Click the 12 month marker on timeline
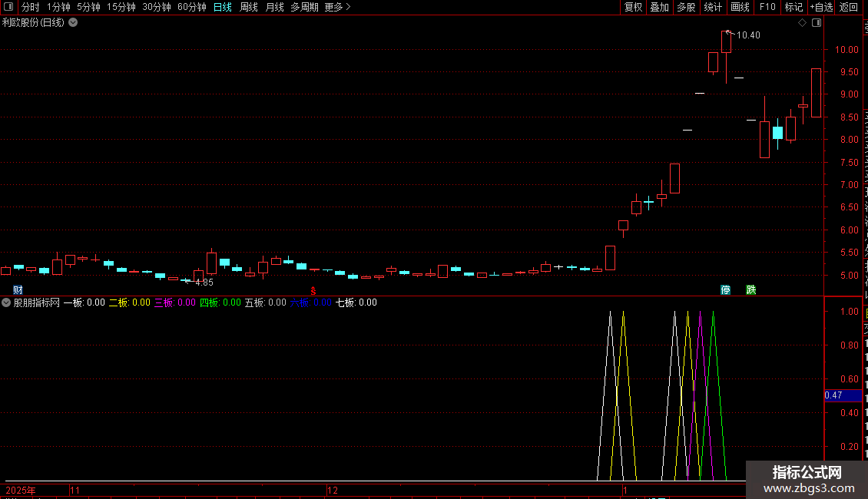The image size is (868, 499). (x=332, y=491)
